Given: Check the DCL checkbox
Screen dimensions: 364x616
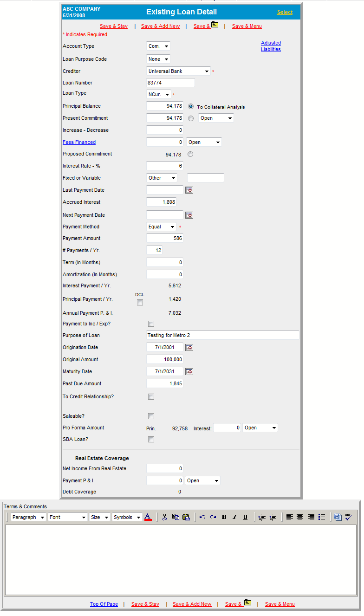Looking at the screenshot, I should (140, 303).
